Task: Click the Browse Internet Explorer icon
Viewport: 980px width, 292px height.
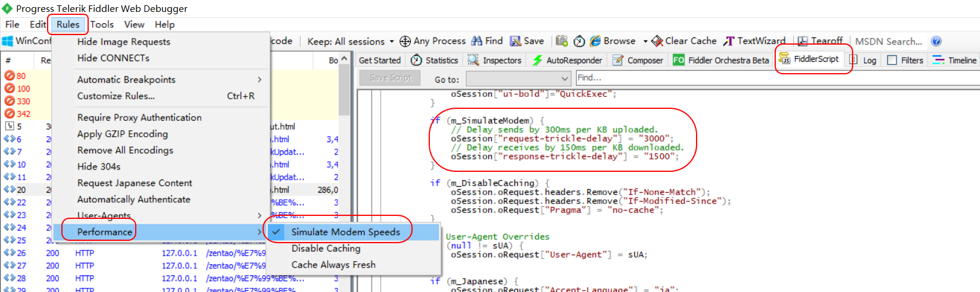Action: (x=595, y=41)
